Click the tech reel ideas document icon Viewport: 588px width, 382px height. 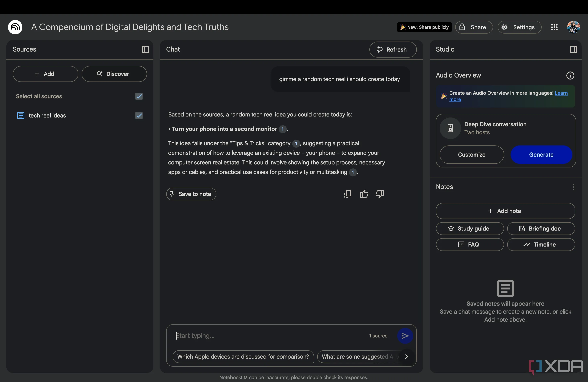[21, 115]
